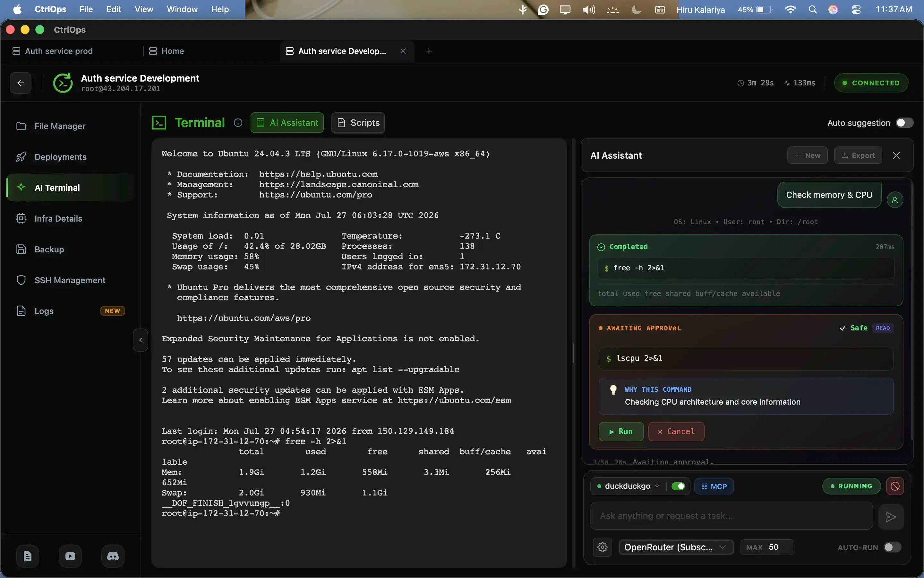The height and width of the screenshot is (578, 924).
Task: Click Wi-Fi icon in menu bar
Action: click(x=790, y=10)
